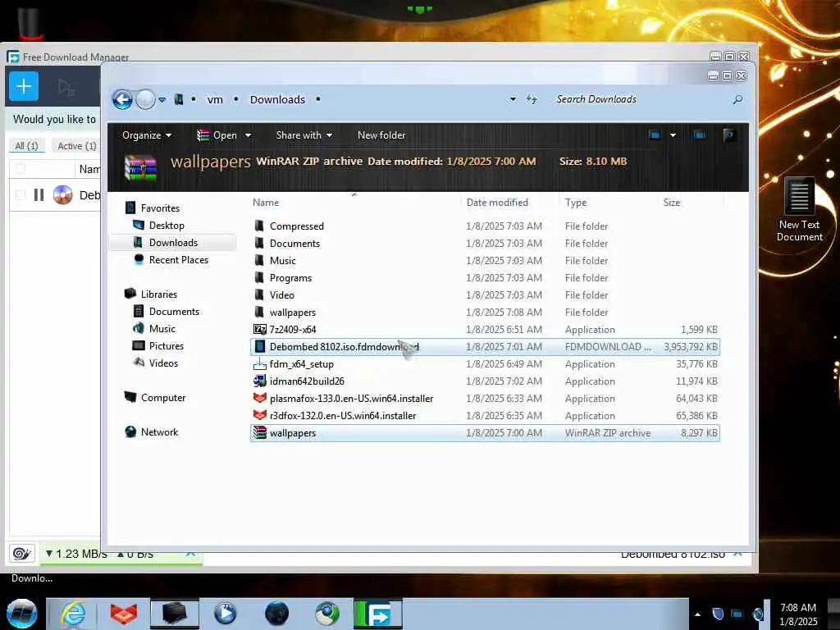Click the Explorer Forward arrow button
This screenshot has width=840, height=630.
(145, 99)
